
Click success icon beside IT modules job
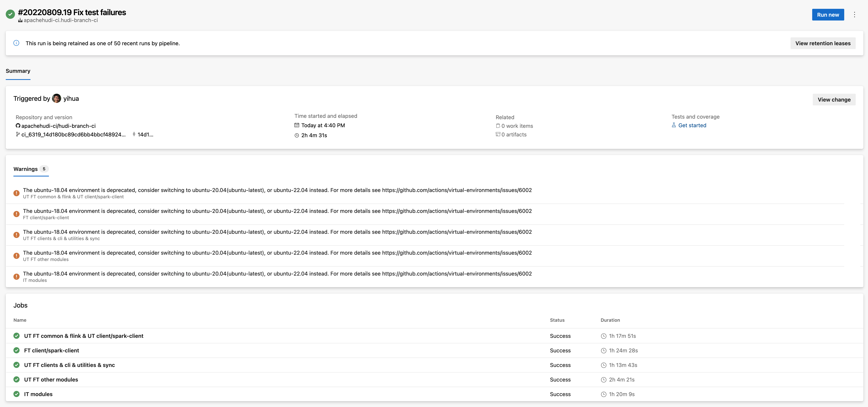coord(16,394)
